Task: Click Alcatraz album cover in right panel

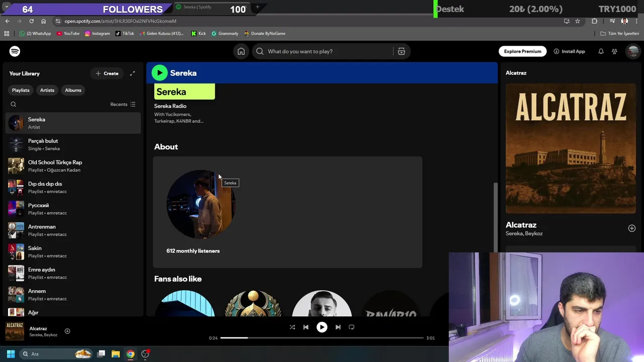Action: (571, 148)
